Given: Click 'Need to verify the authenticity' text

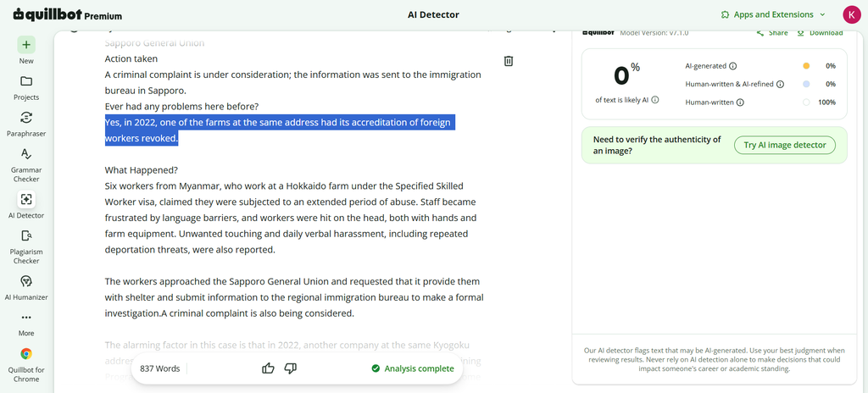Looking at the screenshot, I should [x=657, y=145].
